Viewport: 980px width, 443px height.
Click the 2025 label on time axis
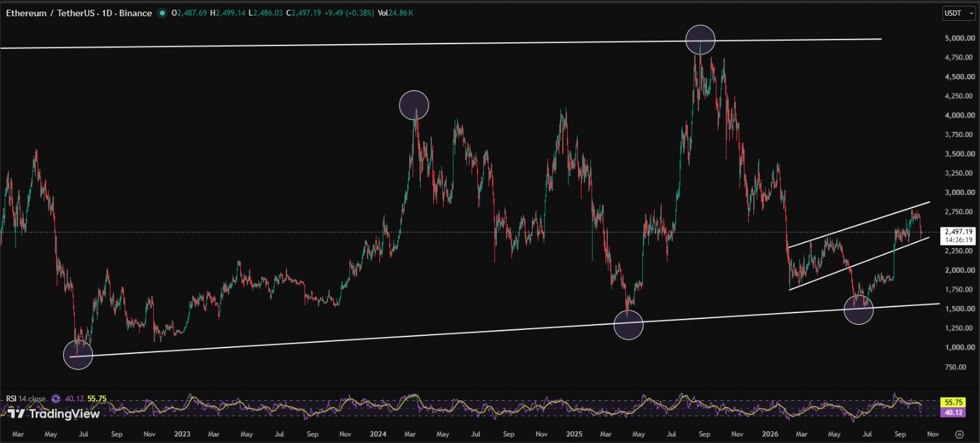pos(573,434)
